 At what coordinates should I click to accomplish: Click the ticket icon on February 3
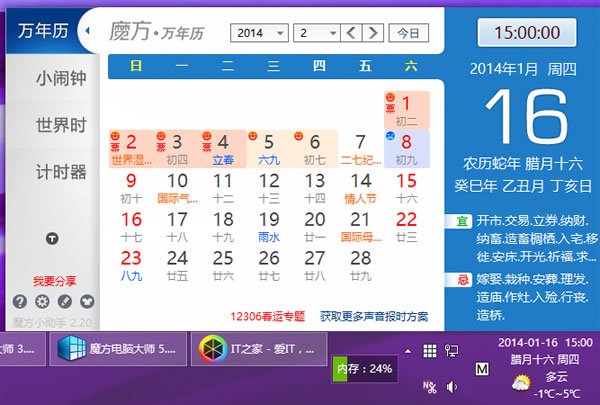point(161,147)
